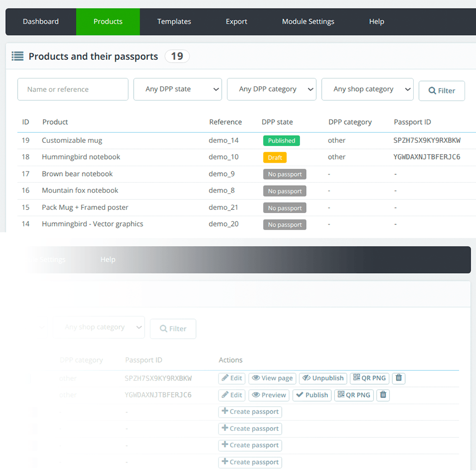
Task: Open the Any shop category dropdown in upper panel
Action: [367, 89]
